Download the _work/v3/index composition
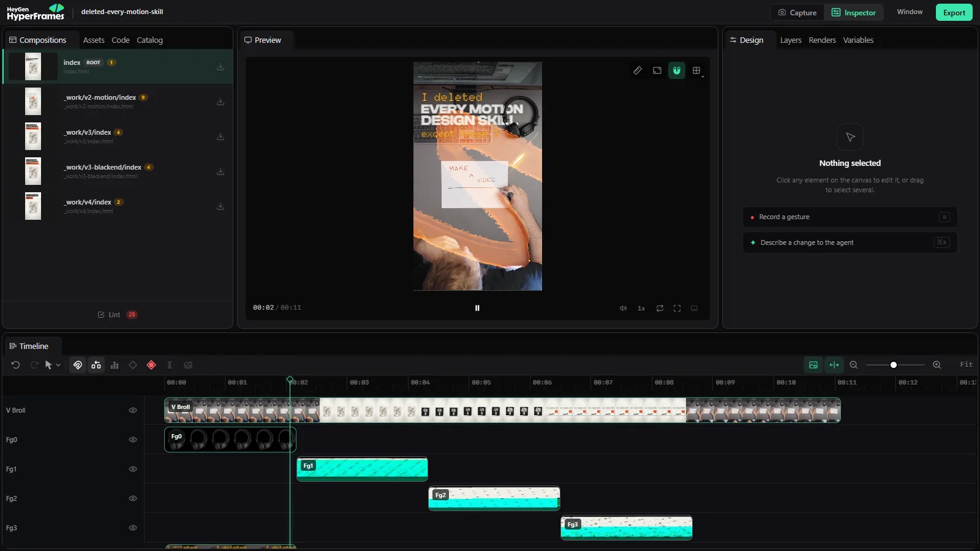980x551 pixels. (221, 137)
